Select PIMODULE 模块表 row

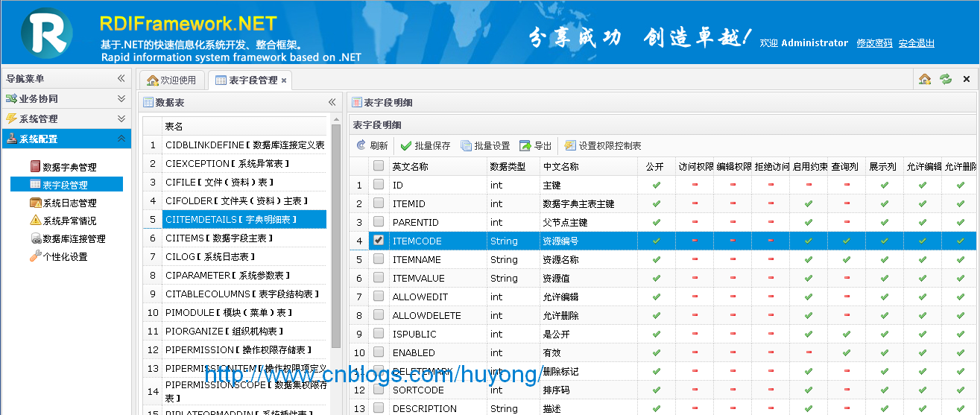(x=234, y=312)
